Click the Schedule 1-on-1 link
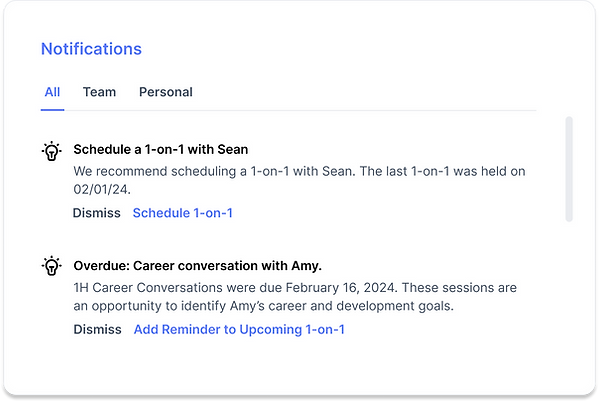Viewport: 599px width, 402px height. click(183, 213)
